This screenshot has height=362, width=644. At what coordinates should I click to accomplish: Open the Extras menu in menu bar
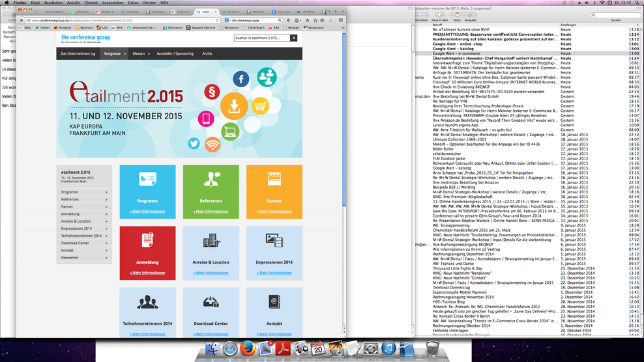(x=134, y=3)
